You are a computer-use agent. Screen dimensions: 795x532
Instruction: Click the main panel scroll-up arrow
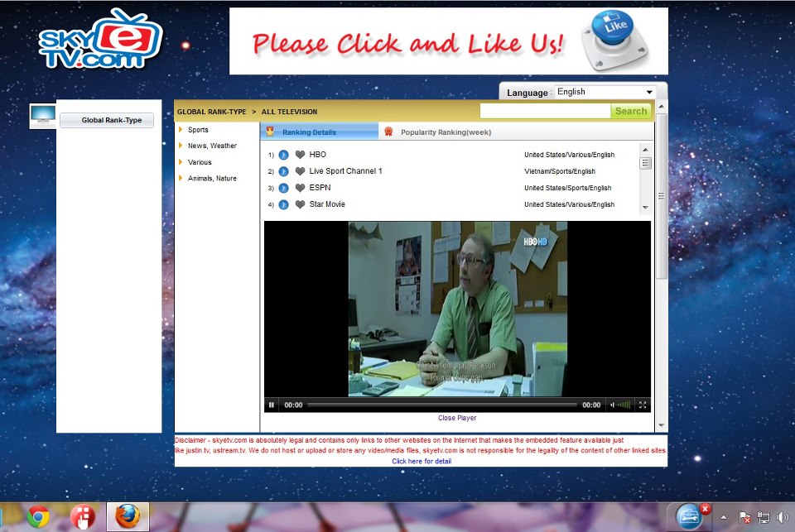[x=661, y=107]
